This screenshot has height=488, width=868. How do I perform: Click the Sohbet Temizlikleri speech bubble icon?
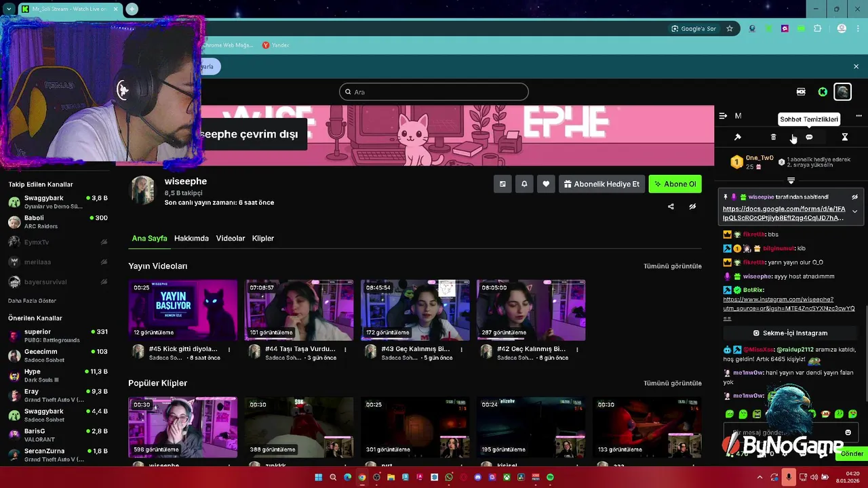[x=809, y=137]
